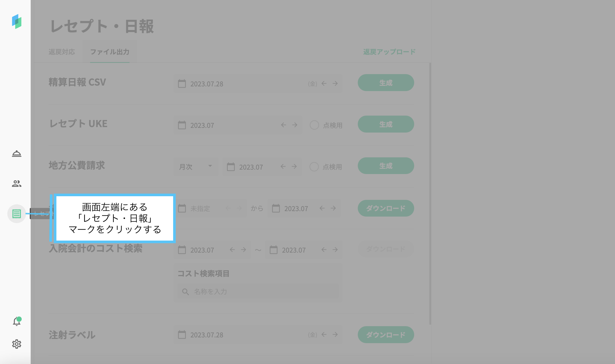This screenshot has width=615, height=364.
Task: Open the reception bell icon in sidebar
Action: [16, 154]
